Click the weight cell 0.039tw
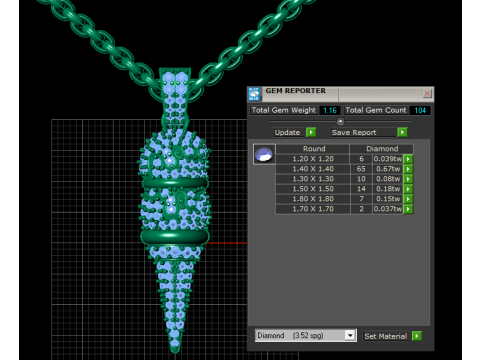The width and height of the screenshot is (480, 360). pos(388,159)
